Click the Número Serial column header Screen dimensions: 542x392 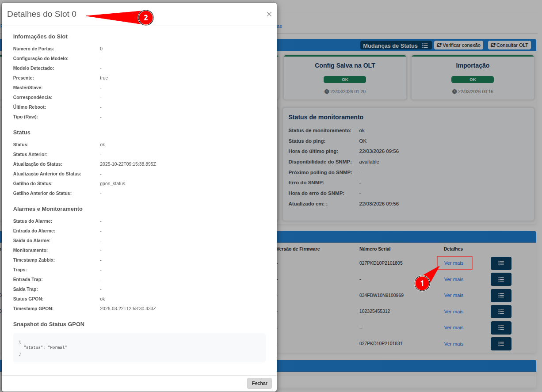pyautogui.click(x=375, y=249)
